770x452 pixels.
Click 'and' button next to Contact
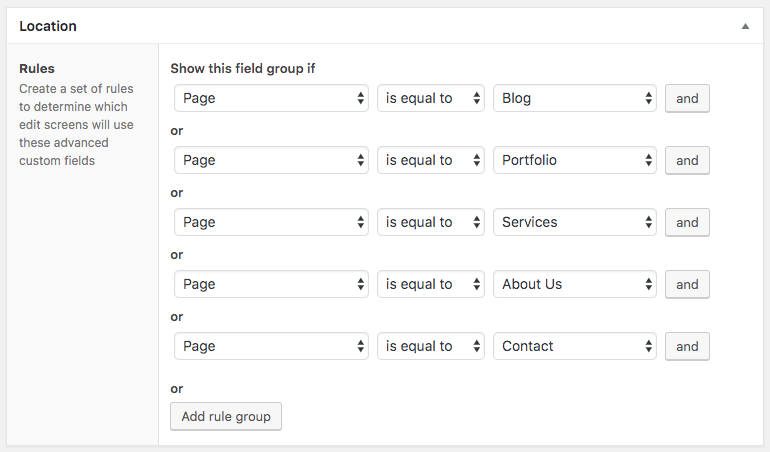coord(687,346)
